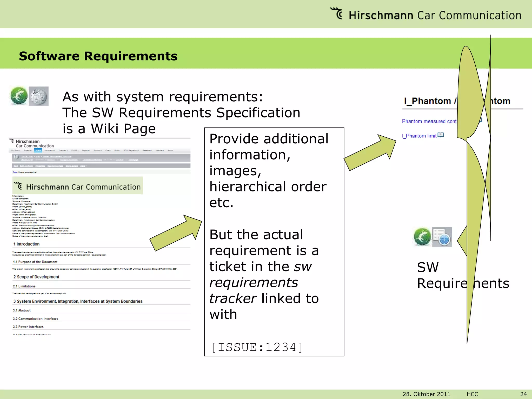Click the Edit link in wiki toolbar
The width and height of the screenshot is (532, 399).
pos(16,166)
